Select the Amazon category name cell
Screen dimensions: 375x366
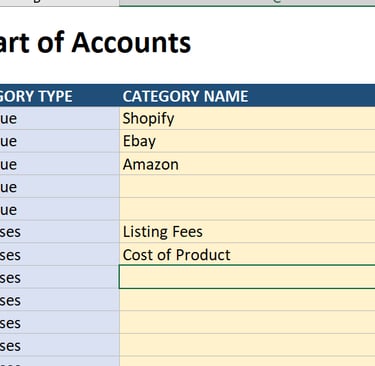click(247, 164)
